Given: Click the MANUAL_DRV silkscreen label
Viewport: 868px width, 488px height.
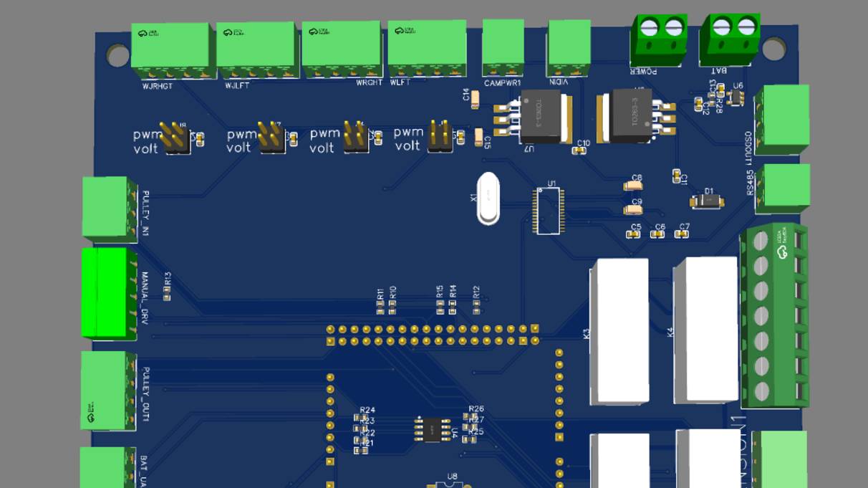Looking at the screenshot, I should coord(144,299).
